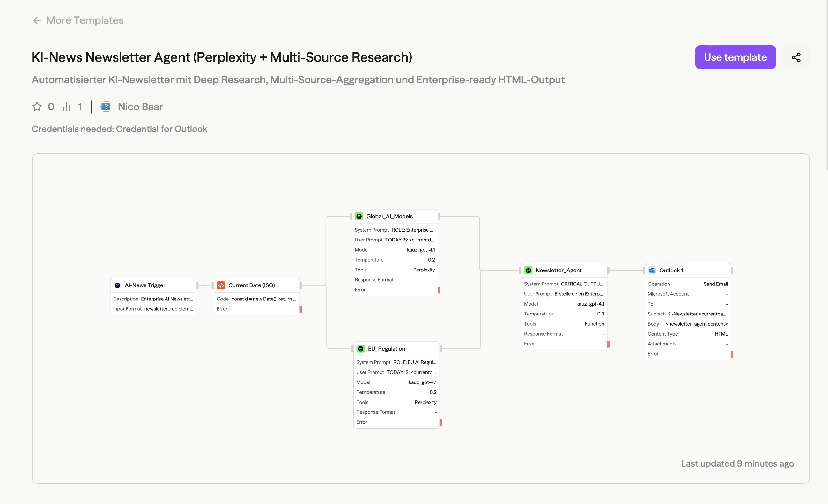828x504 pixels.
Task: Click the back arrow icon
Action: 37,20
